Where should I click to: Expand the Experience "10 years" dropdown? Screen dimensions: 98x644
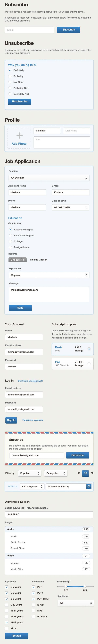click(49, 275)
